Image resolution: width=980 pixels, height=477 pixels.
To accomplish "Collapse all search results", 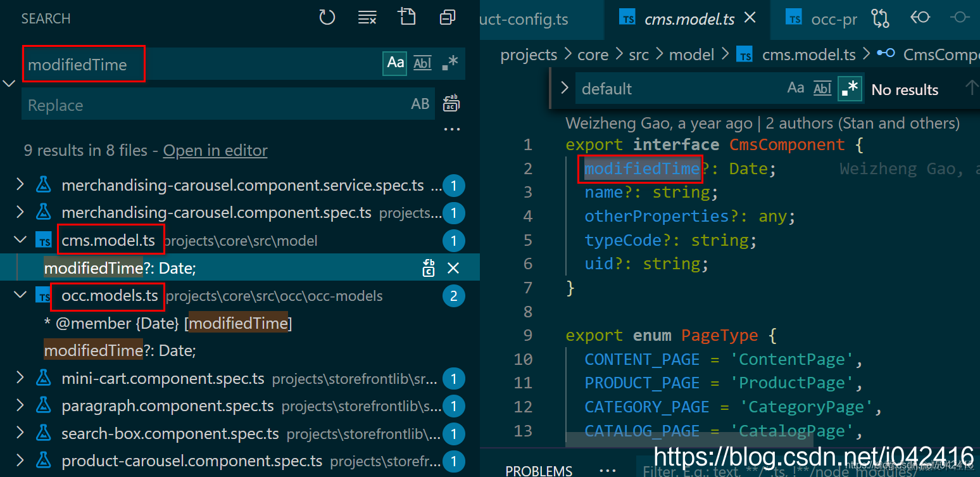I will point(448,18).
